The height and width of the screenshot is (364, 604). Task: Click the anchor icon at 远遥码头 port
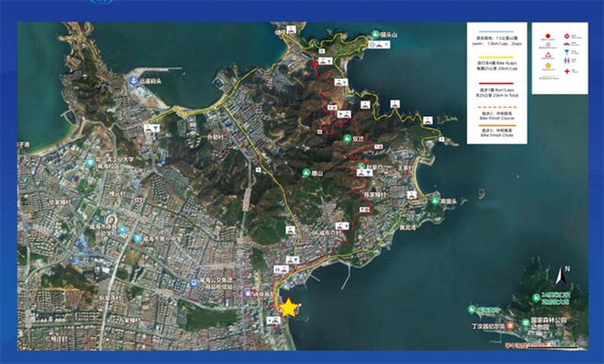coord(133,79)
